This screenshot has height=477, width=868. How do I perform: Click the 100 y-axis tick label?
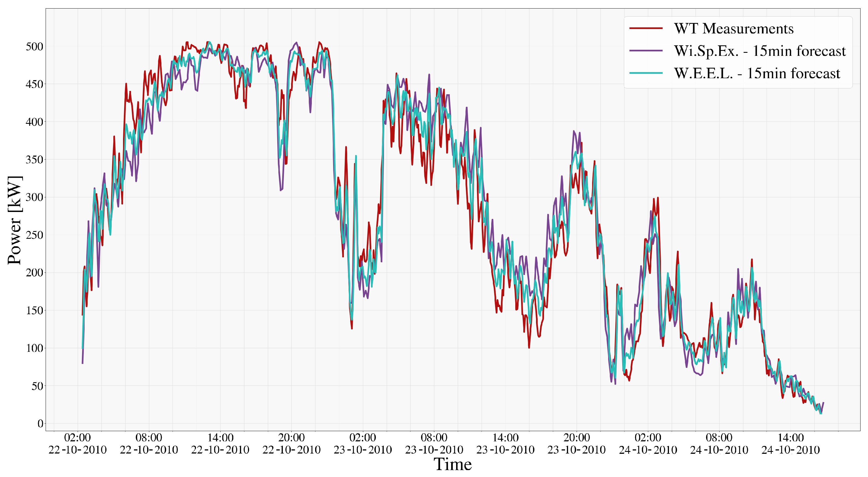(34, 348)
